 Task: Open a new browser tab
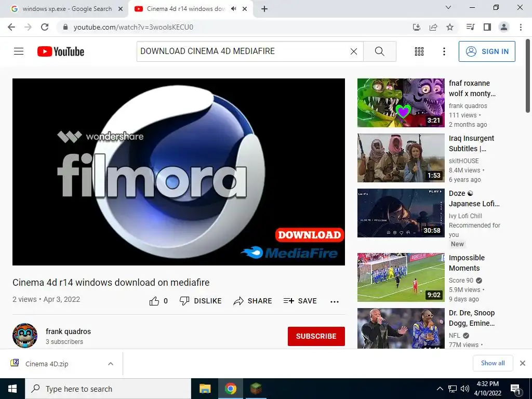[264, 9]
